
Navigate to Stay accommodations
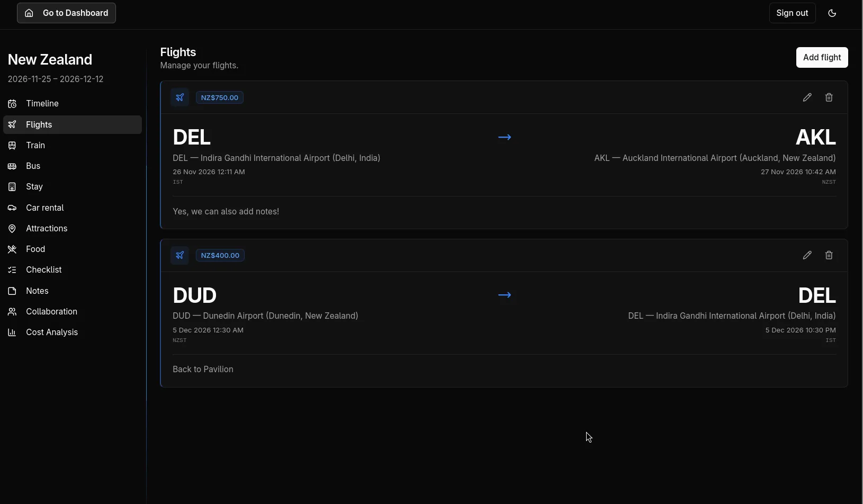34,187
